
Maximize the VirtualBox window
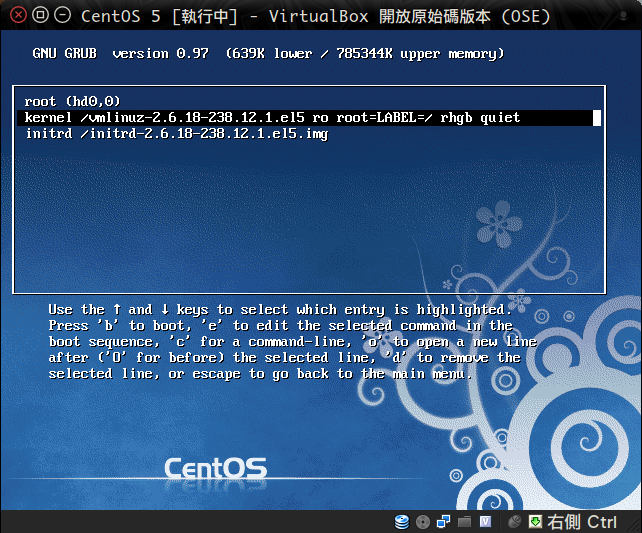tap(40, 16)
